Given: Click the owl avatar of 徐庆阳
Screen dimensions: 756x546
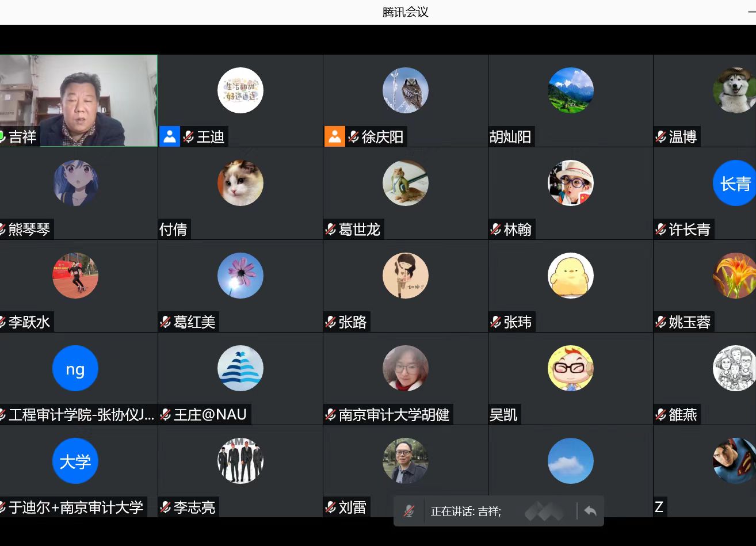Looking at the screenshot, I should (406, 90).
